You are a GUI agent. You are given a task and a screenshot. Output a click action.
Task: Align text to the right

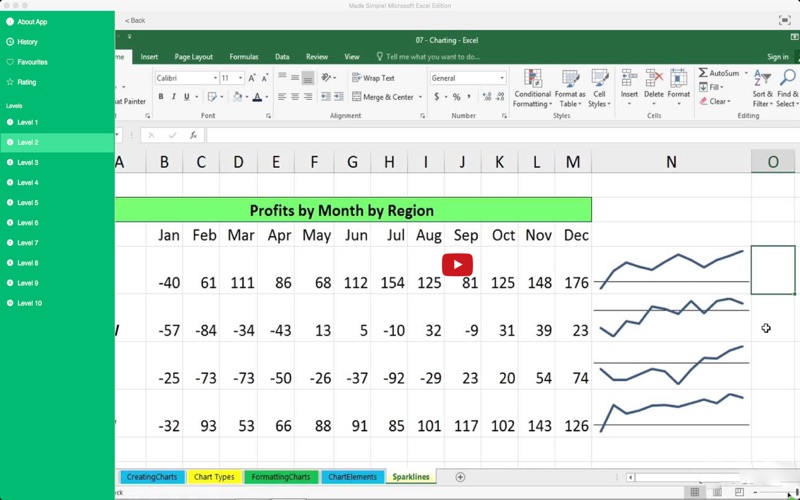click(308, 96)
